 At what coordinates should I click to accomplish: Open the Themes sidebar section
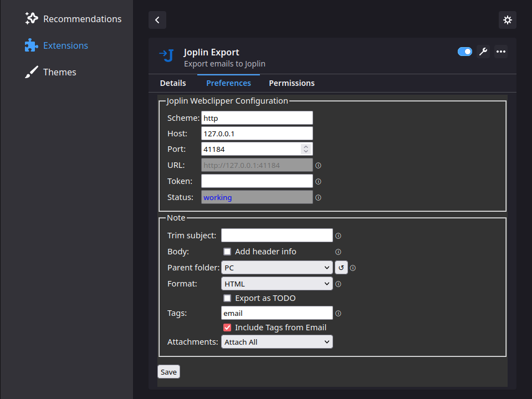coord(50,72)
